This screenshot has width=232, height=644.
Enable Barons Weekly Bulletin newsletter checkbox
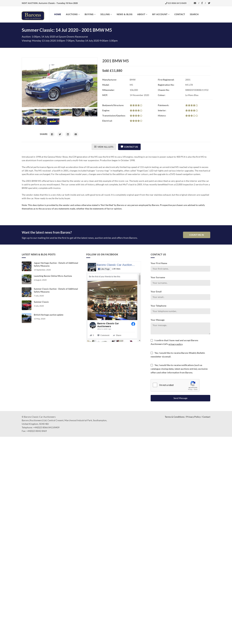(x=152, y=353)
